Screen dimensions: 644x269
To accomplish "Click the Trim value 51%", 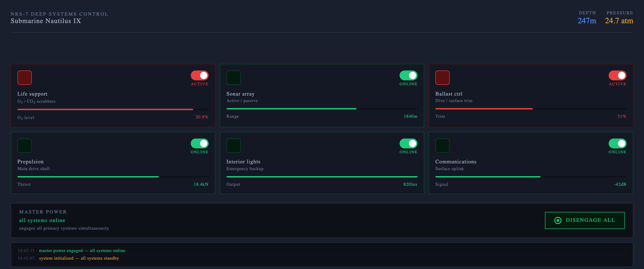I will [622, 116].
